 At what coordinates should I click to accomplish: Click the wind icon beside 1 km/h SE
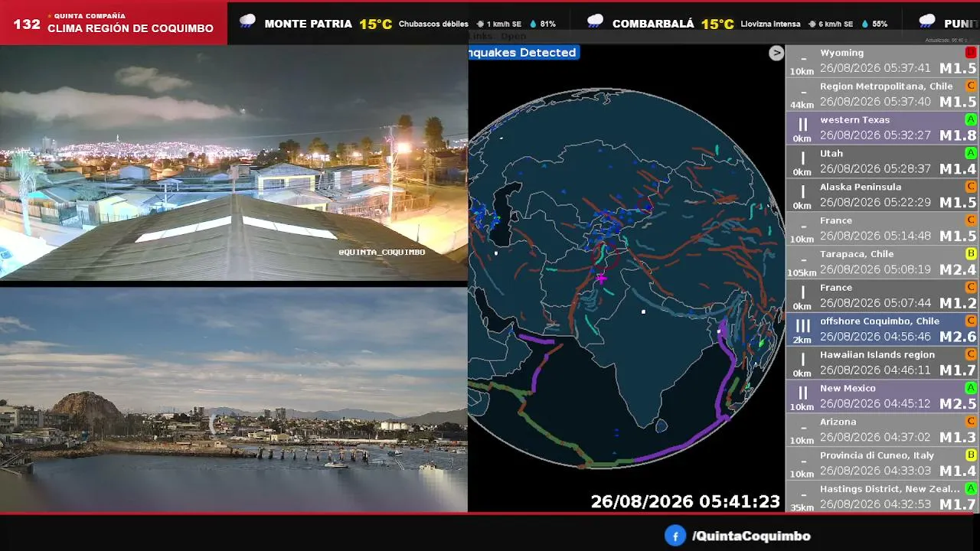coord(480,24)
